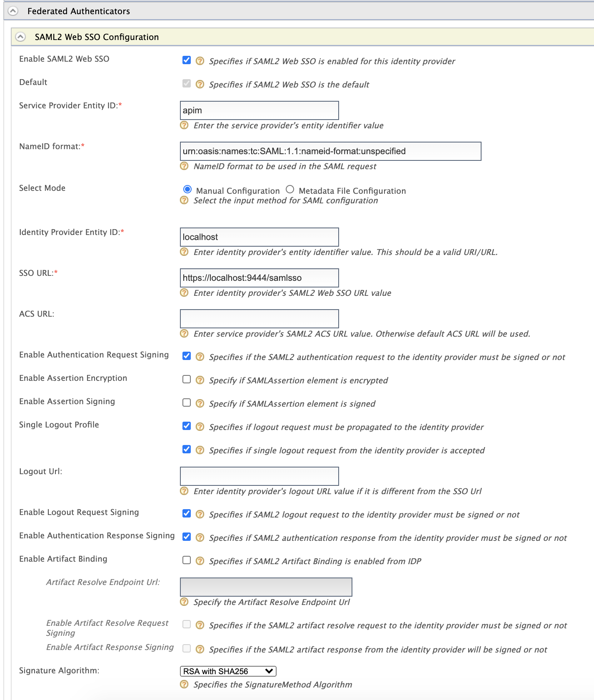594x700 pixels.
Task: Collapse the SAML2 Web SSO Configuration section
Action: point(20,37)
